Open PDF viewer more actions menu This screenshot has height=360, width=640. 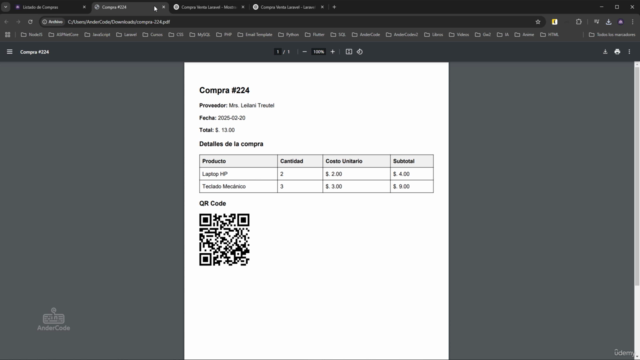pos(629,52)
